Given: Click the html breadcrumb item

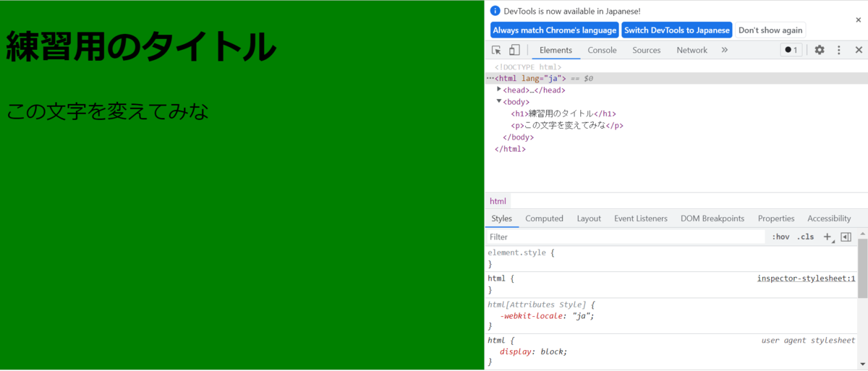Looking at the screenshot, I should coord(498,201).
